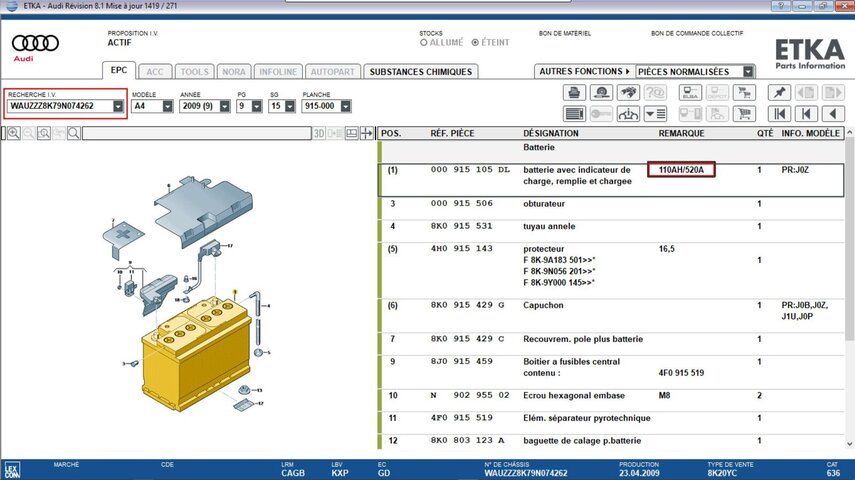Open the SUBSTANCES CHIMIQUES tab
855x480 pixels.
click(419, 72)
